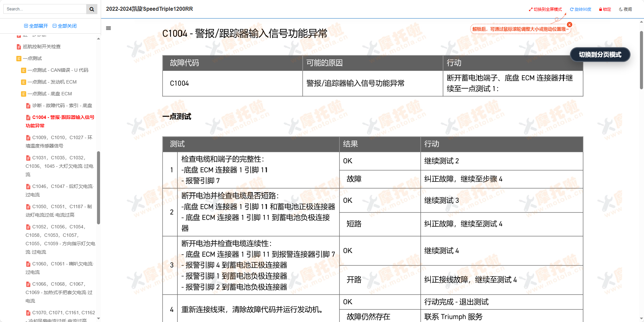Rotate page 90 degrees 旋转90度

tap(580, 9)
